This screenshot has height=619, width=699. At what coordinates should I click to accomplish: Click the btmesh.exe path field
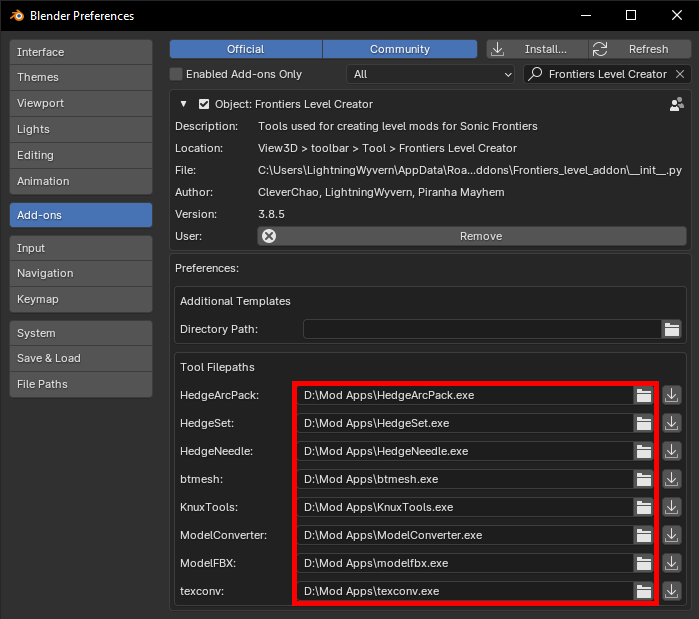[x=465, y=480]
